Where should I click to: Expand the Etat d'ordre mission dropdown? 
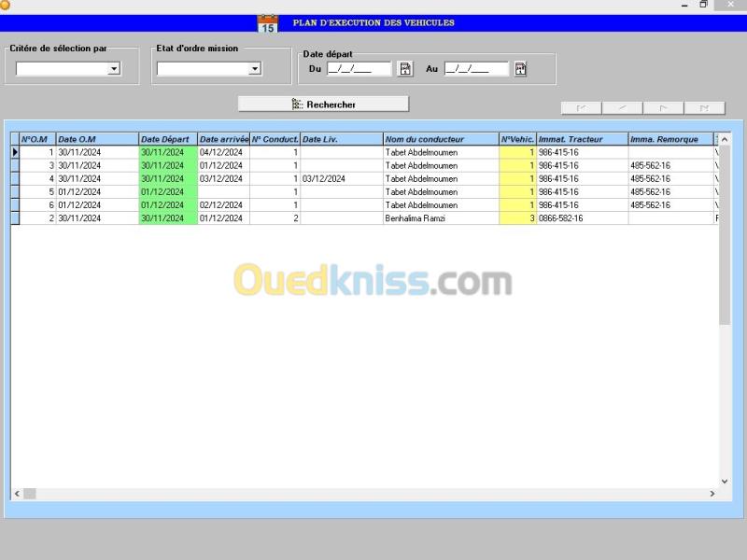(255, 69)
